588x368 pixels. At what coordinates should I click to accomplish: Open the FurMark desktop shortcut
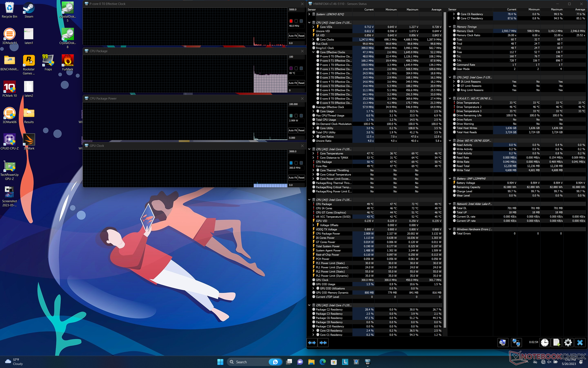point(68,63)
